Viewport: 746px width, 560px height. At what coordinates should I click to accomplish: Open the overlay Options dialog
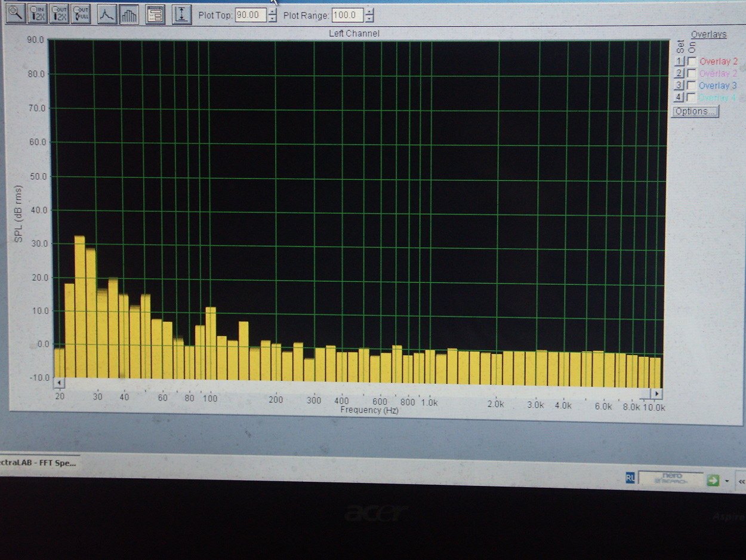click(695, 112)
